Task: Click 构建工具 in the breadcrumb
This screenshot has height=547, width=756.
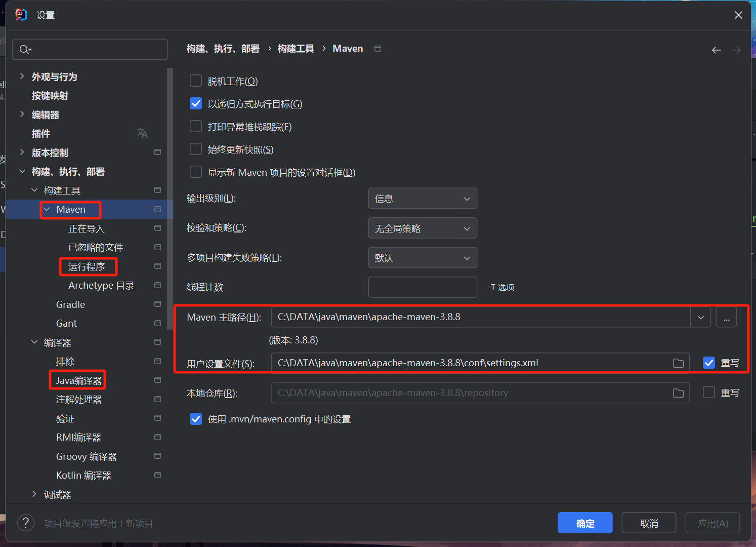Action: tap(296, 48)
